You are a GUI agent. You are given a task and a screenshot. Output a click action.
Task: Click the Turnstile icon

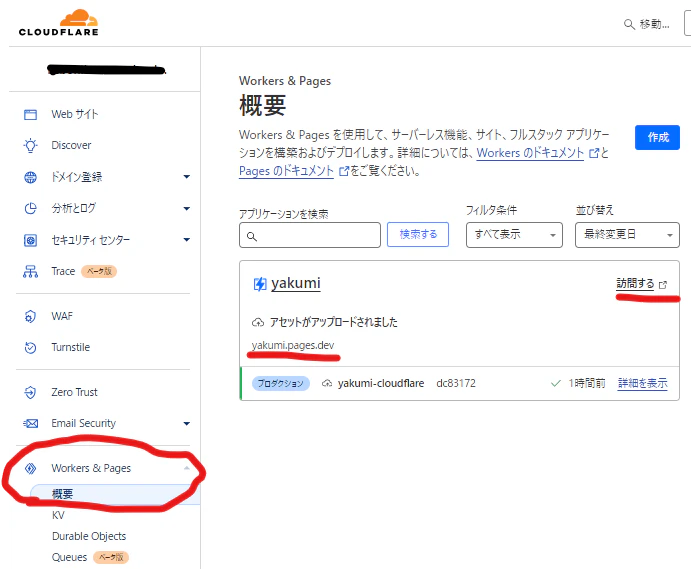coord(30,348)
